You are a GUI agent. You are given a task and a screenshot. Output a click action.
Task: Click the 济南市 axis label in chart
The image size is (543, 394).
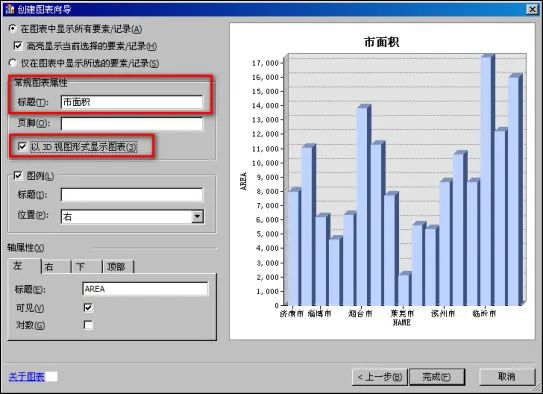tap(292, 314)
